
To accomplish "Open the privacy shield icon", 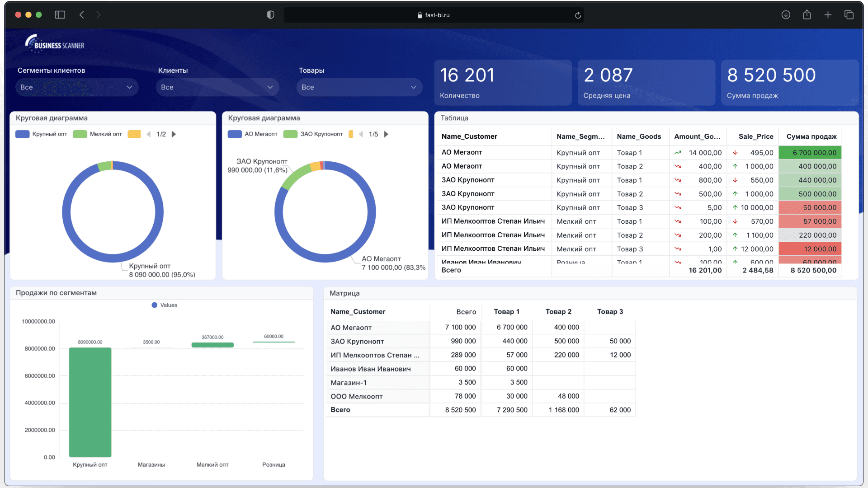I will [x=270, y=15].
